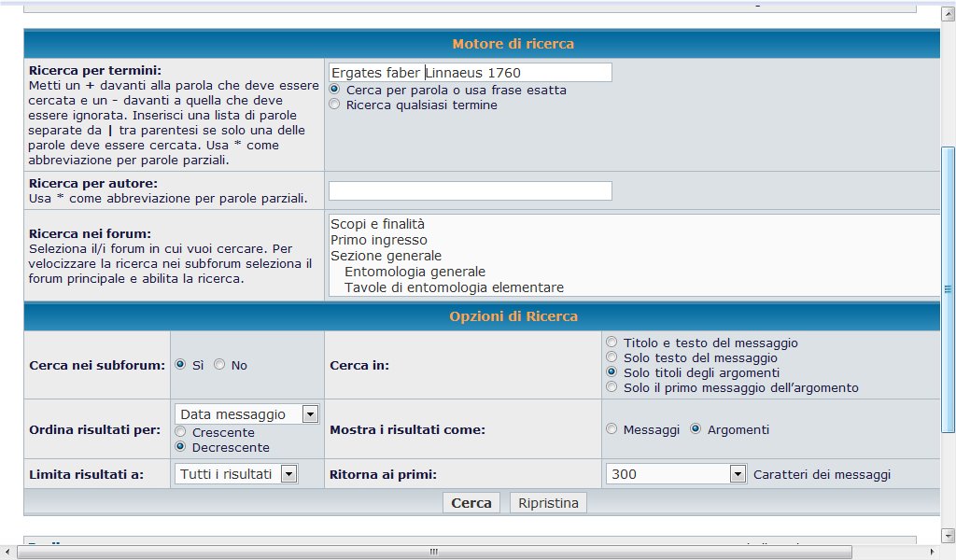Choose 'No' for Cerca nei subforum
This screenshot has width=956, height=560.
coord(219,365)
